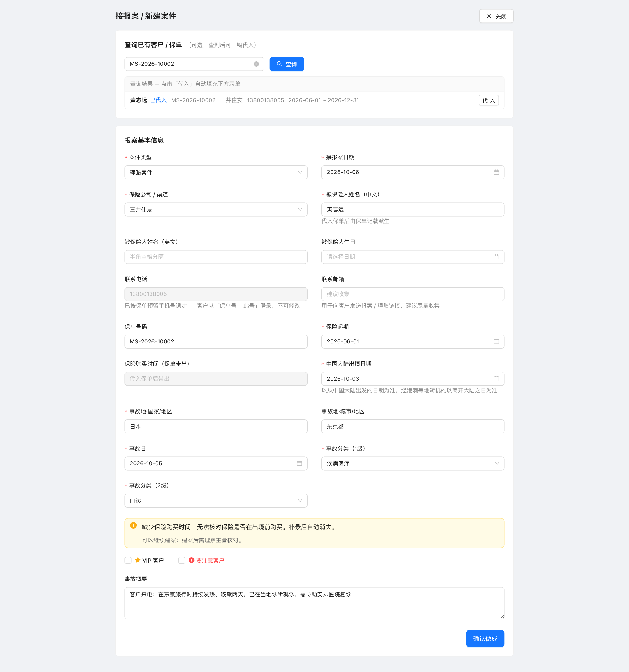
Task: Click the 已代入 status link
Action: pyautogui.click(x=158, y=100)
